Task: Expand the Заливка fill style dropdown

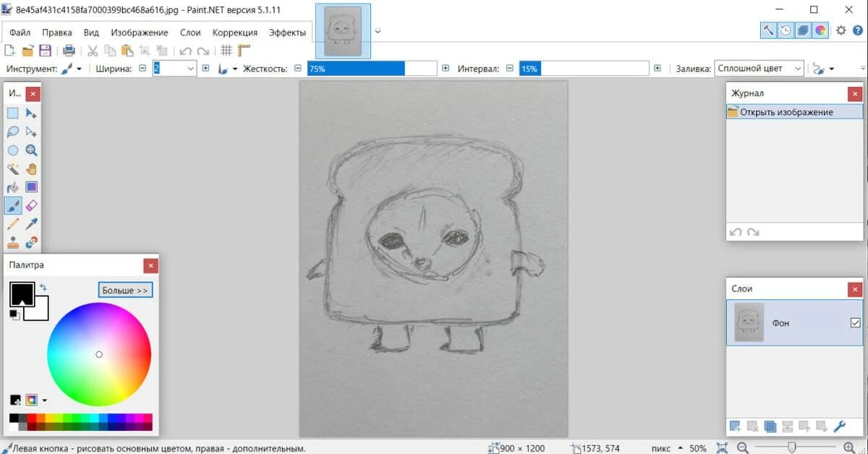Action: click(759, 69)
